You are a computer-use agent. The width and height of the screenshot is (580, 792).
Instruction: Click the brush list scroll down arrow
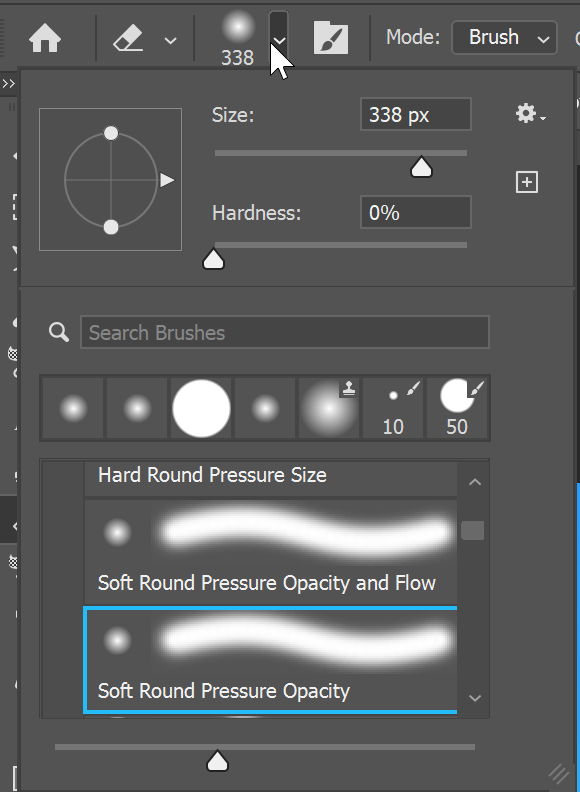pyautogui.click(x=474, y=699)
